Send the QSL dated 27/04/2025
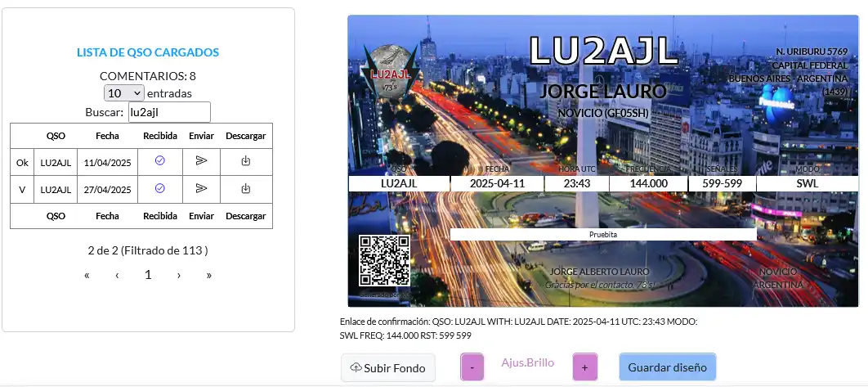Screen dimensions: 868x387 coord(201,189)
